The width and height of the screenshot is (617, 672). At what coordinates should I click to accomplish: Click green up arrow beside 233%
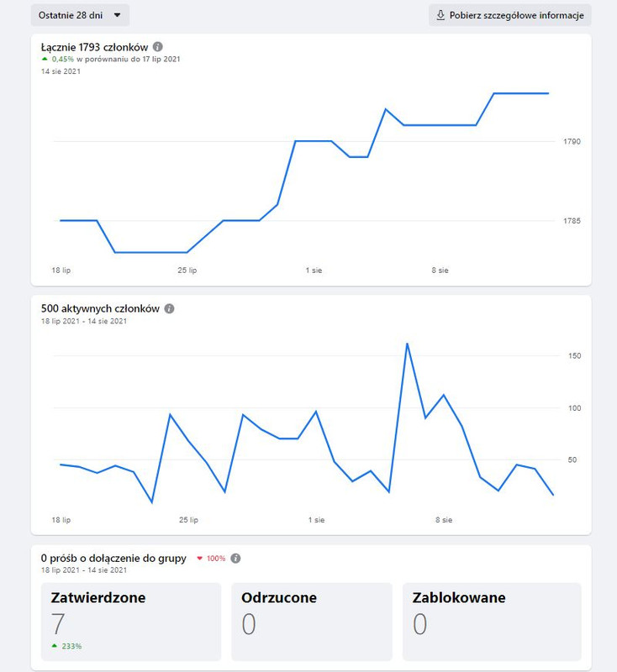coord(55,646)
